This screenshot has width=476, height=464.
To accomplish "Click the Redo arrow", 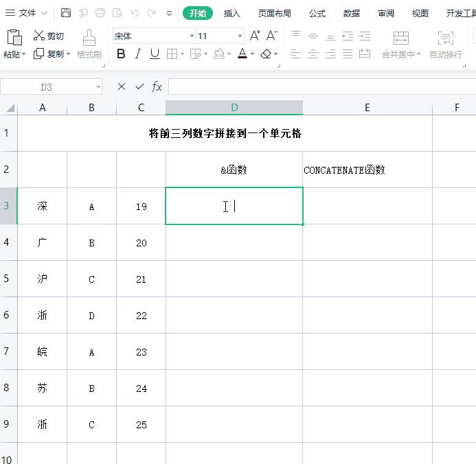I will [152, 13].
